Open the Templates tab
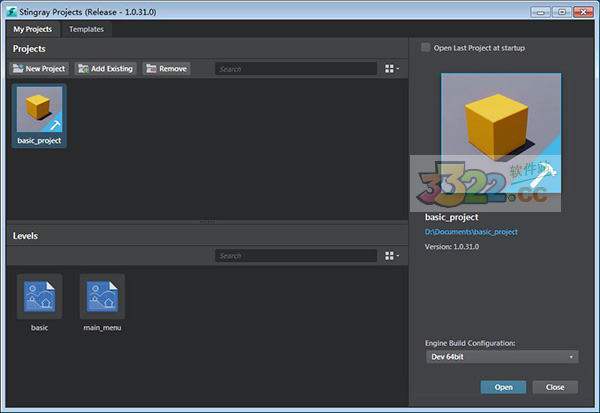 (86, 29)
